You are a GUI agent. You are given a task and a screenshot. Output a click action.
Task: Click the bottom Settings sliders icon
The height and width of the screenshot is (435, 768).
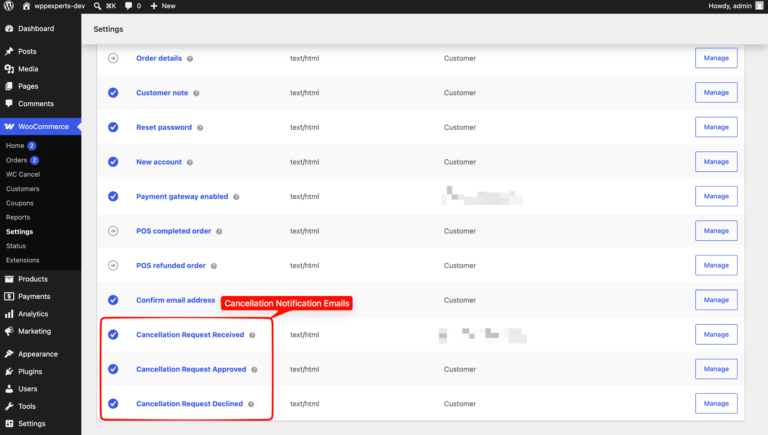[9, 423]
